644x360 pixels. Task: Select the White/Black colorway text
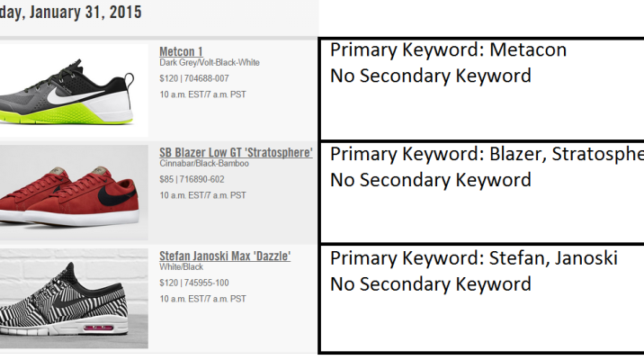[x=181, y=269]
